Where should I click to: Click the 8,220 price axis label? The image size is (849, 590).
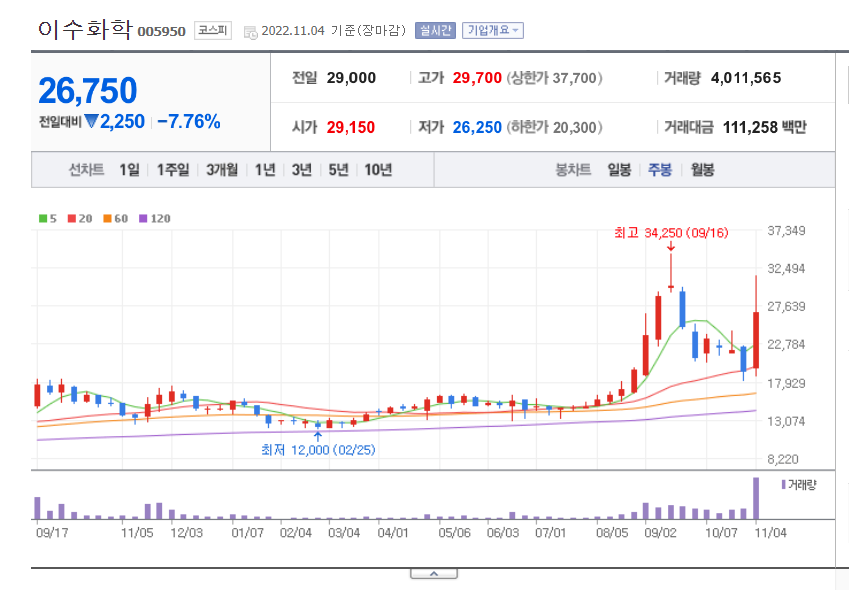coord(782,460)
